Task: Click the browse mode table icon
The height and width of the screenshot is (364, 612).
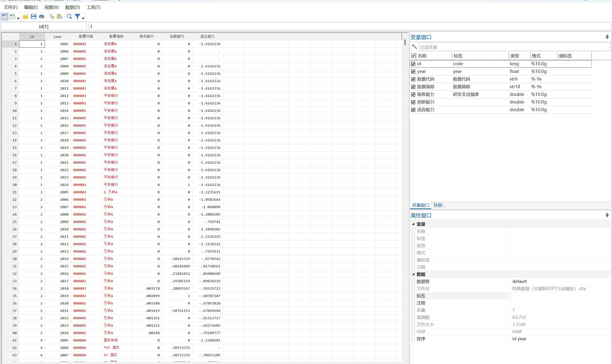Action: pyautogui.click(x=12, y=17)
